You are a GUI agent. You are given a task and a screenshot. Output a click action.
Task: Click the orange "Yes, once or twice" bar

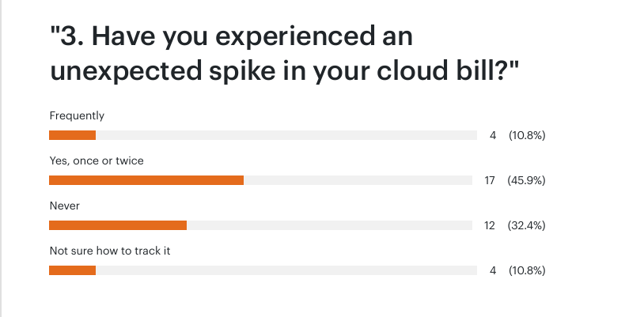click(146, 180)
